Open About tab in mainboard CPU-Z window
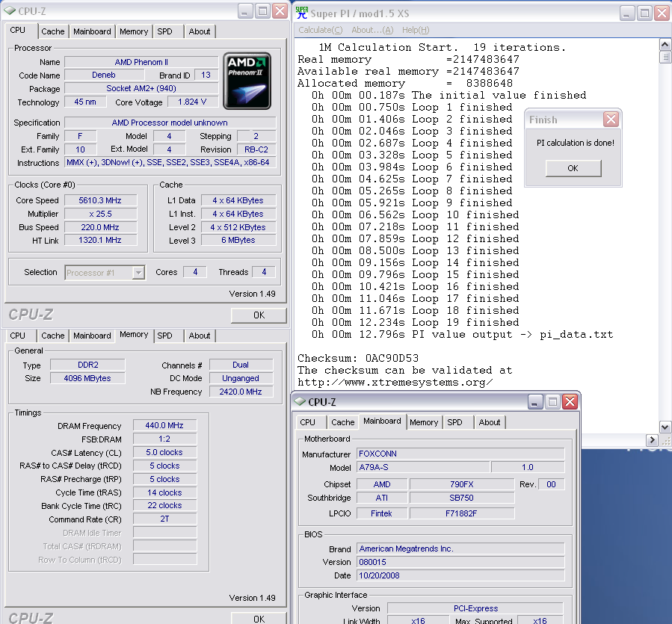 tap(490, 422)
